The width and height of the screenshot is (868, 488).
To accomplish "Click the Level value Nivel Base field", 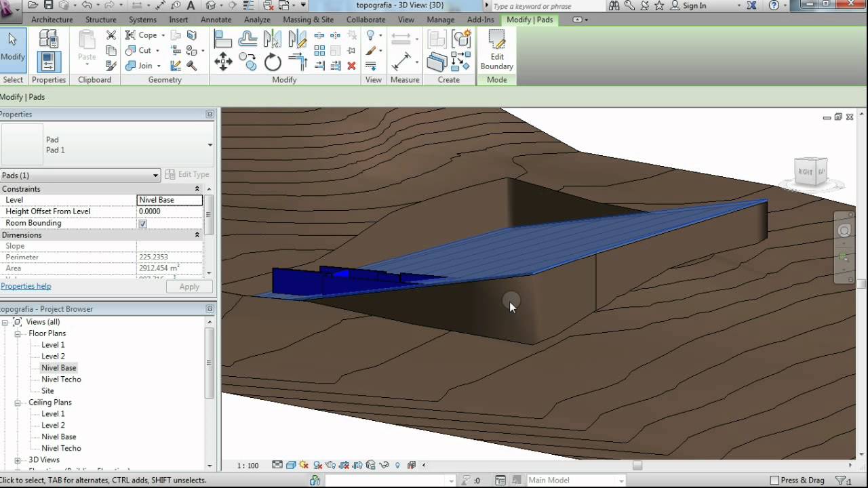I will pos(170,200).
